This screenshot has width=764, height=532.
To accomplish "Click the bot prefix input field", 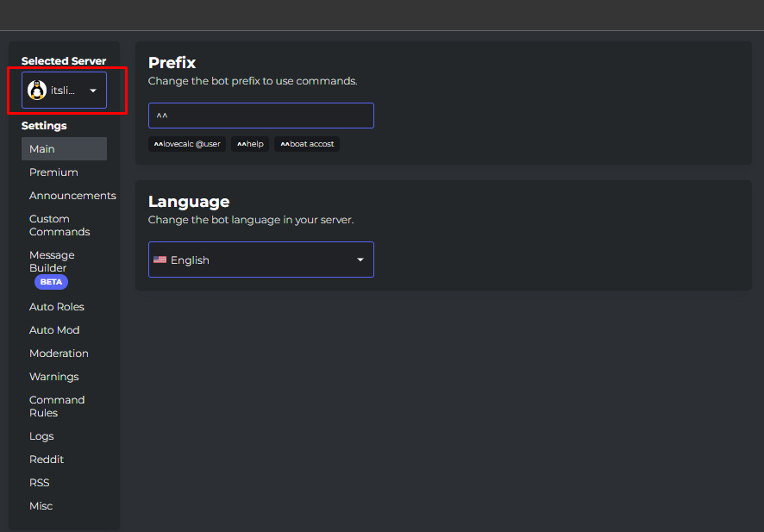I will click(x=261, y=116).
